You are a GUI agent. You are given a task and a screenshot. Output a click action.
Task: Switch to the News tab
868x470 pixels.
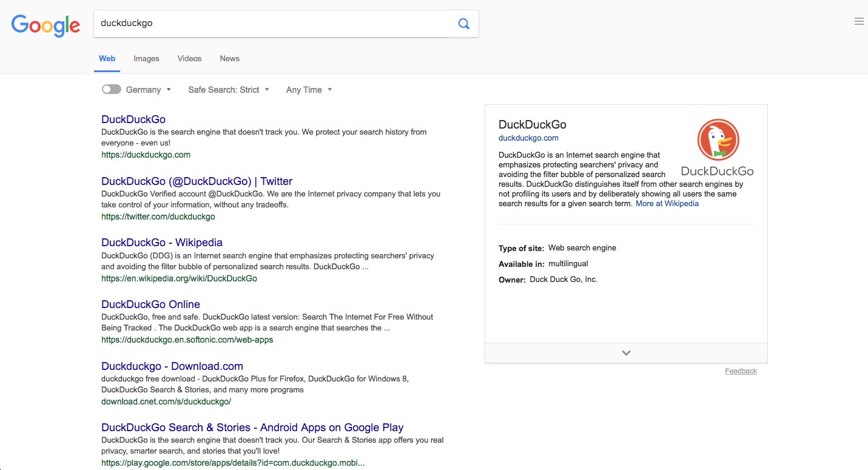click(x=229, y=59)
